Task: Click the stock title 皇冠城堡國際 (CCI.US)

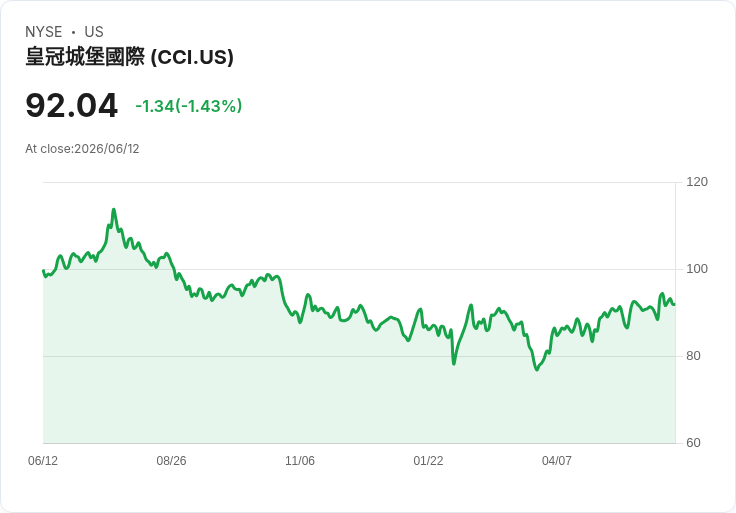Action: coord(129,57)
